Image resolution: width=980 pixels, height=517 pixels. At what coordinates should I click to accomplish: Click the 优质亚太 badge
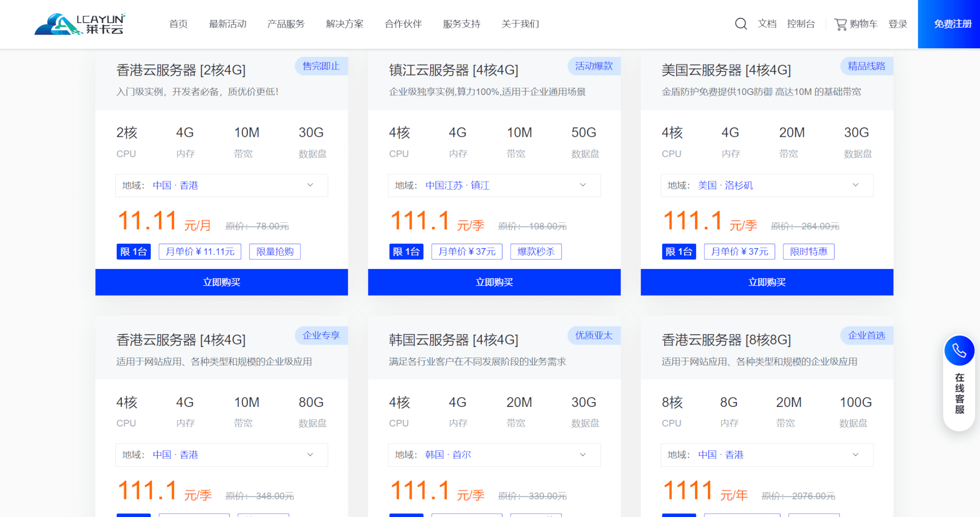pyautogui.click(x=594, y=336)
